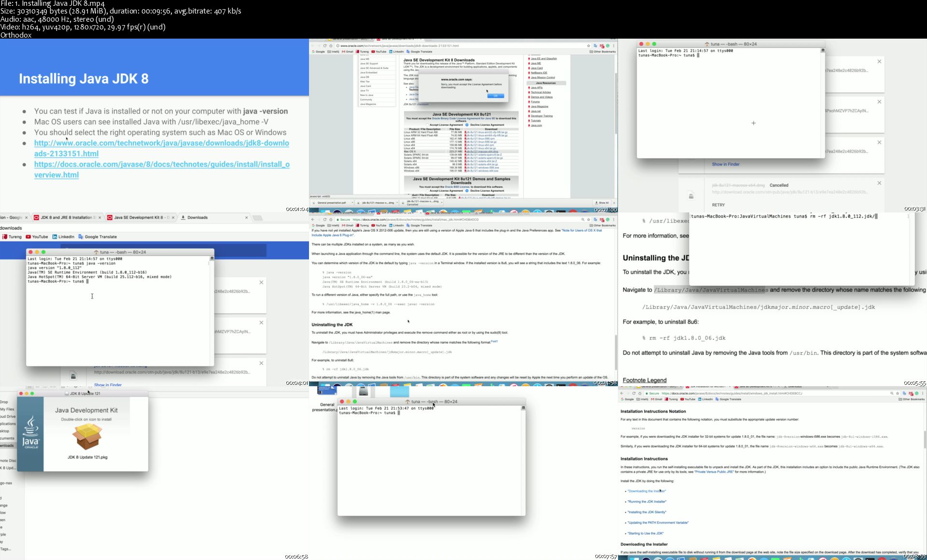
Task: Open Other Bookmarks folder on the oracle.com downloads page
Action: pyautogui.click(x=603, y=52)
